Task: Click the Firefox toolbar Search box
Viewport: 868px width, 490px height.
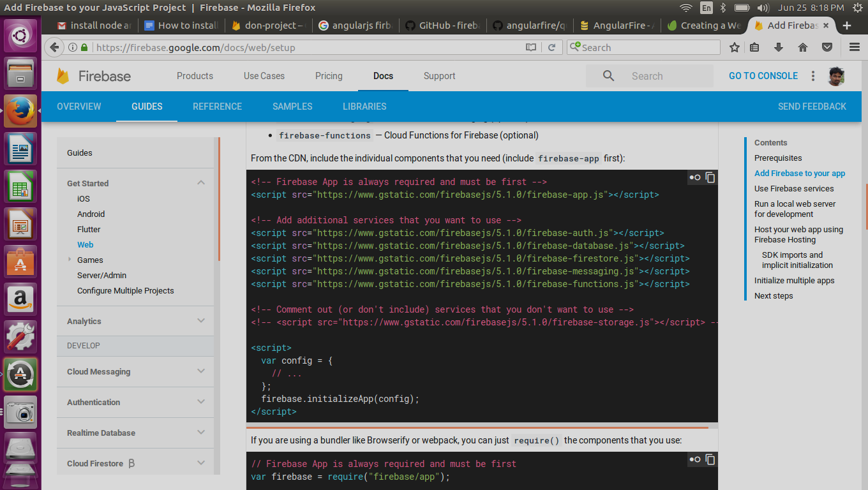Action: [x=643, y=47]
